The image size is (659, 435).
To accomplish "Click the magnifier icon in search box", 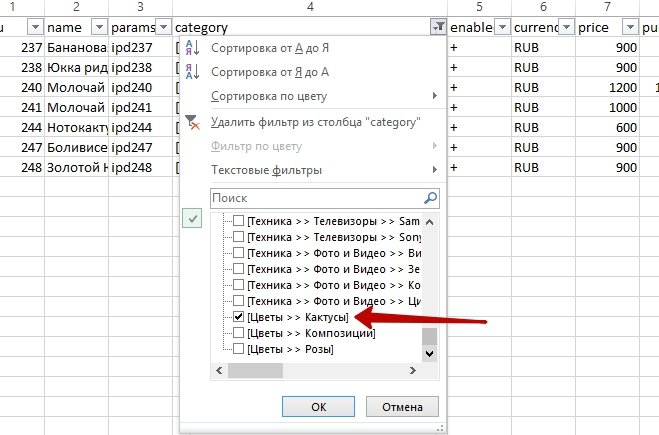I will coord(430,198).
